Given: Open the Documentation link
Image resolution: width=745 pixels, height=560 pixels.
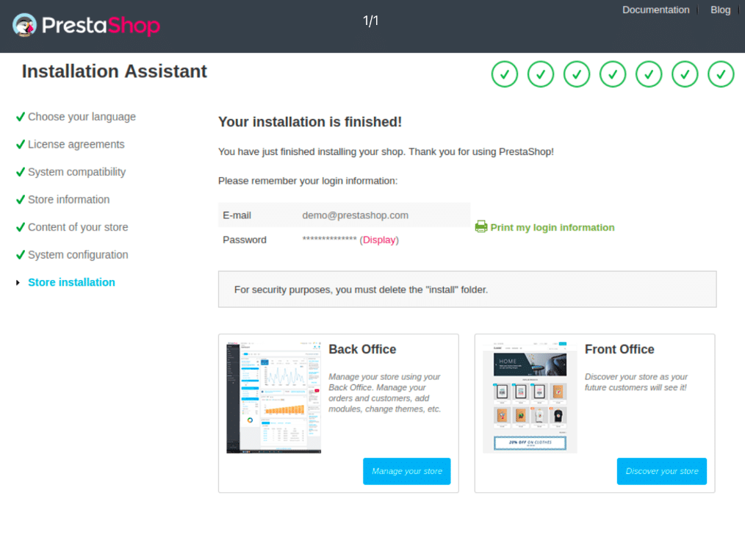Looking at the screenshot, I should pyautogui.click(x=655, y=10).
